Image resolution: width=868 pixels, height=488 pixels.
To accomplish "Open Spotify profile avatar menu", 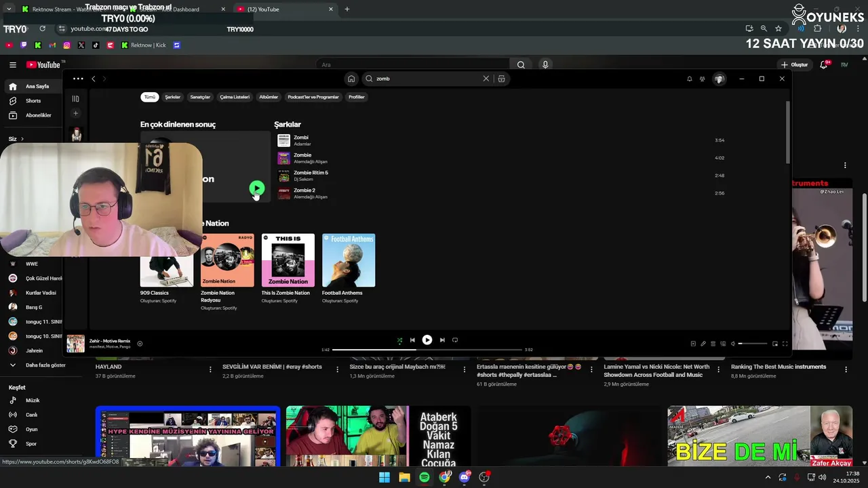I will (719, 79).
